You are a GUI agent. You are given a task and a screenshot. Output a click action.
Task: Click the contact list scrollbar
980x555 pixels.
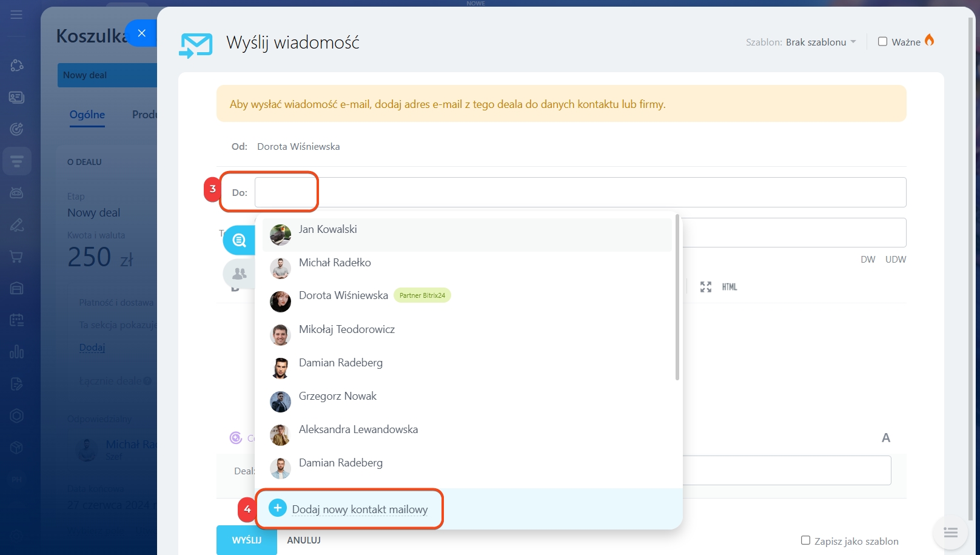[x=677, y=297]
